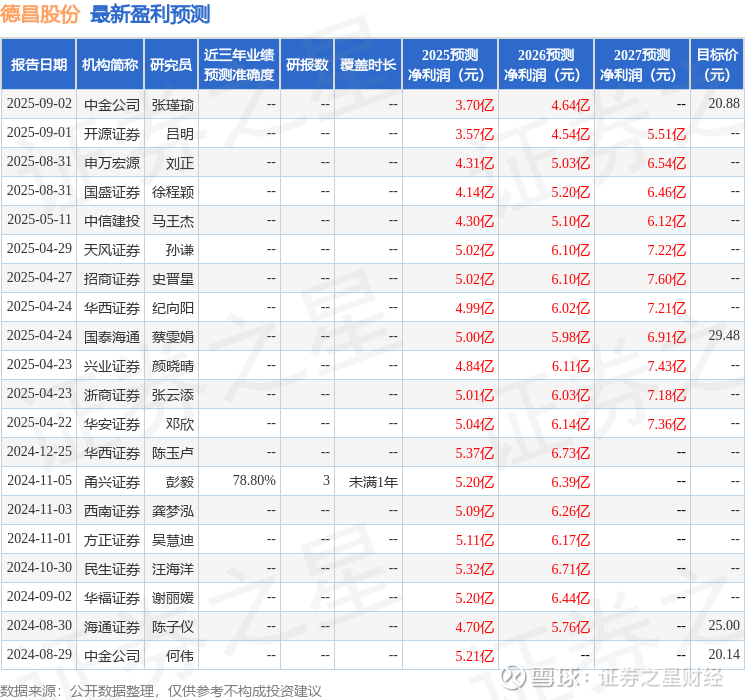
Task: Click the value 7.22亿
Action: (x=666, y=250)
